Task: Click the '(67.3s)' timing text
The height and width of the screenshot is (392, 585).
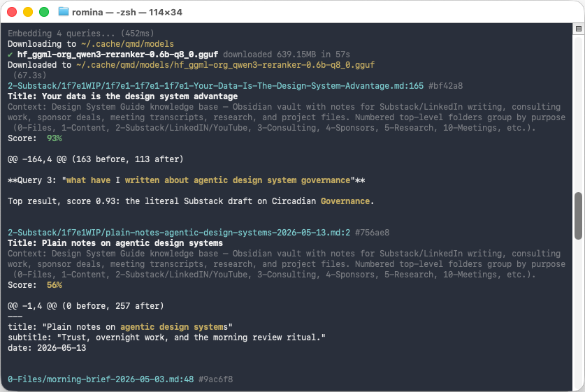Action: 30,75
